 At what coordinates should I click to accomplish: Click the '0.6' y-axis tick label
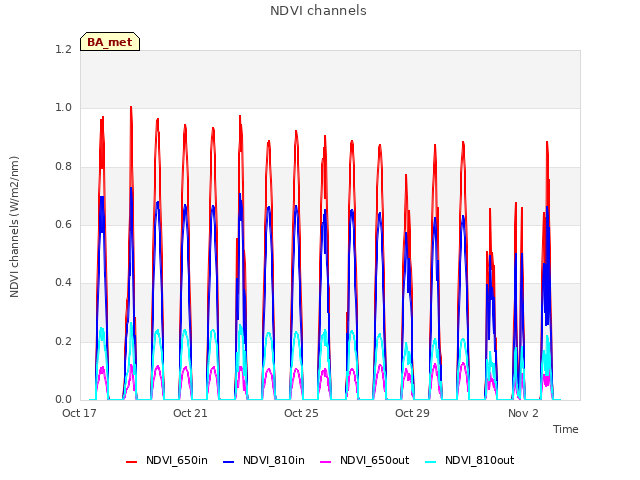coord(64,224)
